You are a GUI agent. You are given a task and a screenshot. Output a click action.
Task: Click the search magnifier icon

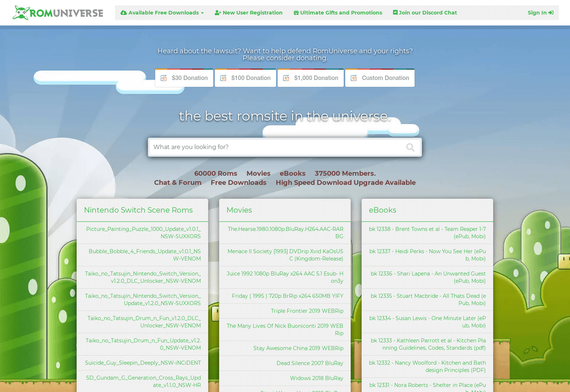410,147
